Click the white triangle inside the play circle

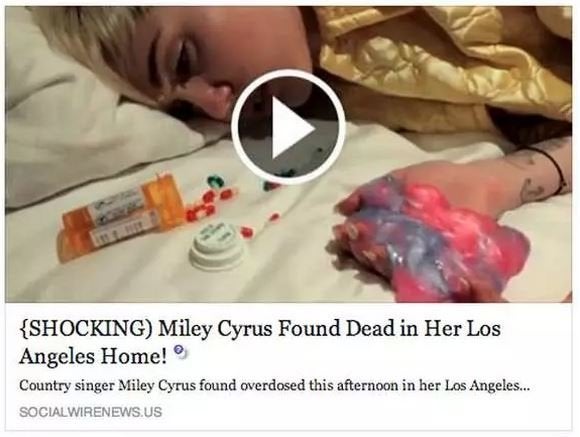pos(292,128)
